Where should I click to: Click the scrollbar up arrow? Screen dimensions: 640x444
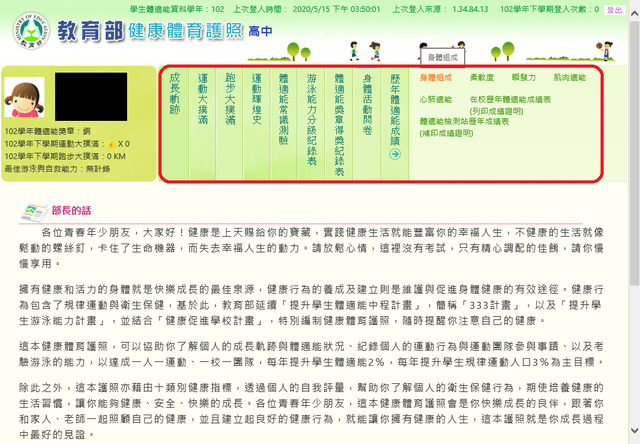[634, 13]
